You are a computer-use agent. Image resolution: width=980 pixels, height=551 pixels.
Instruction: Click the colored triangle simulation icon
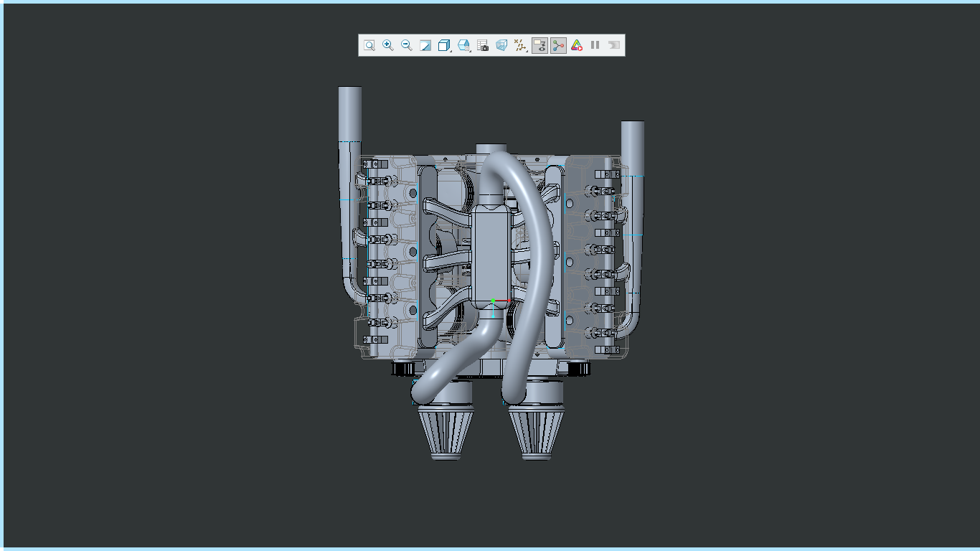[577, 45]
